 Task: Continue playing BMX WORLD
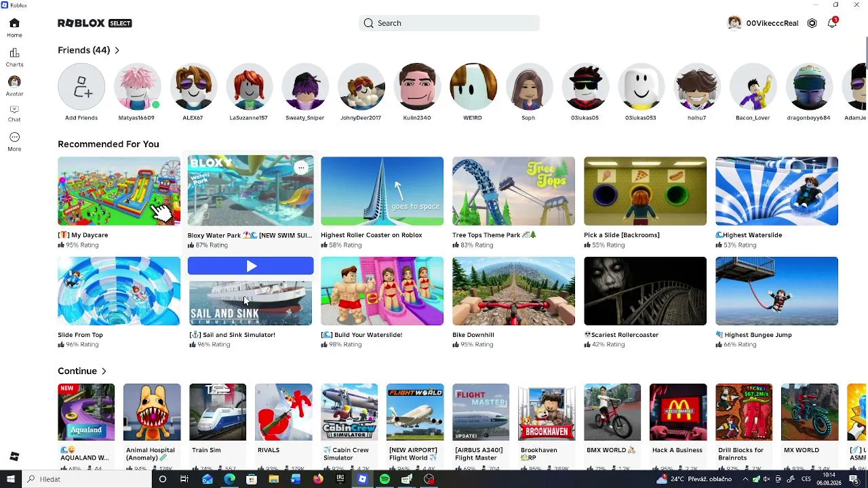tap(612, 412)
